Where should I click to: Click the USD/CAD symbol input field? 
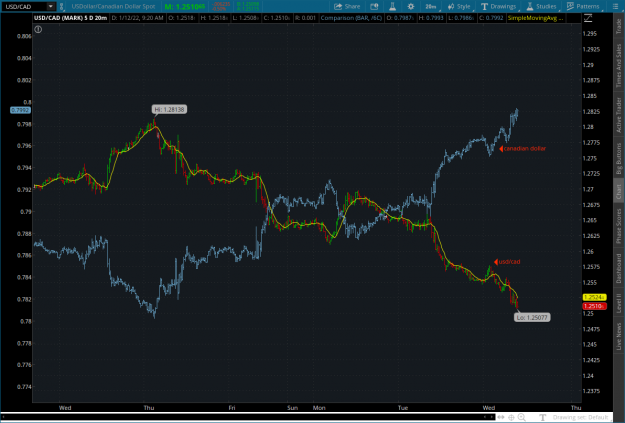coord(24,6)
